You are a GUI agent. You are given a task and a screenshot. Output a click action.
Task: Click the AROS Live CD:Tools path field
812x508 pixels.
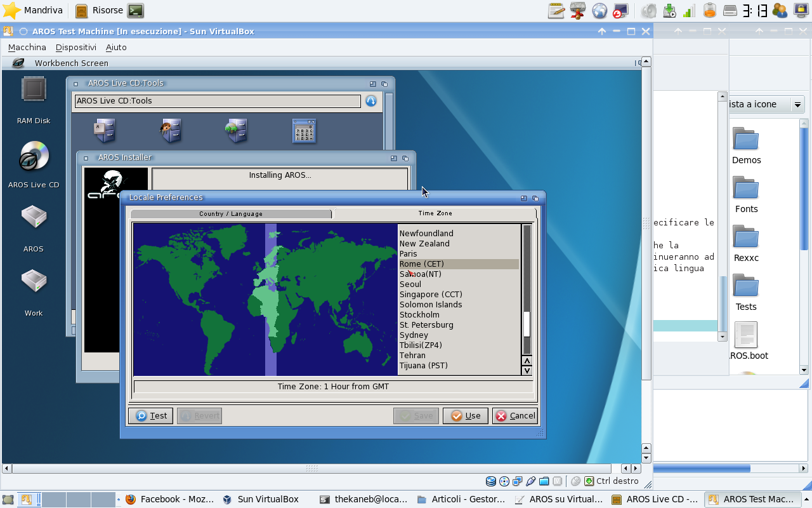pos(218,101)
